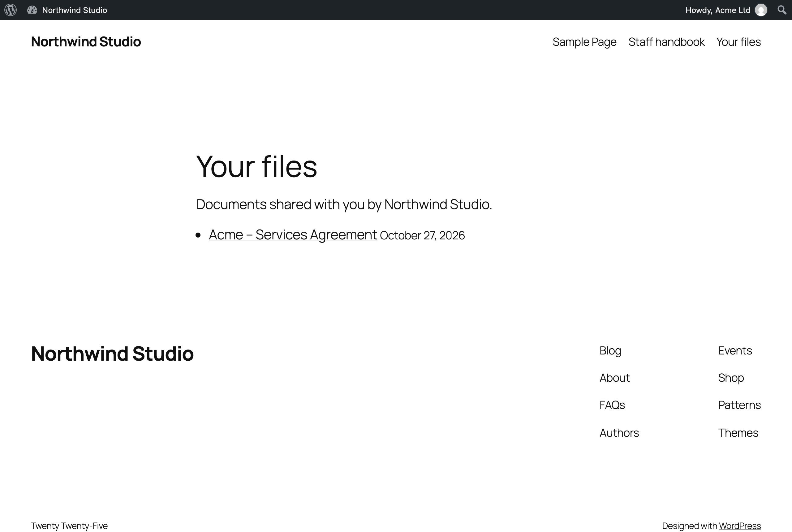Image resolution: width=792 pixels, height=532 pixels.
Task: Open Staff handbook navigation link
Action: pos(666,42)
